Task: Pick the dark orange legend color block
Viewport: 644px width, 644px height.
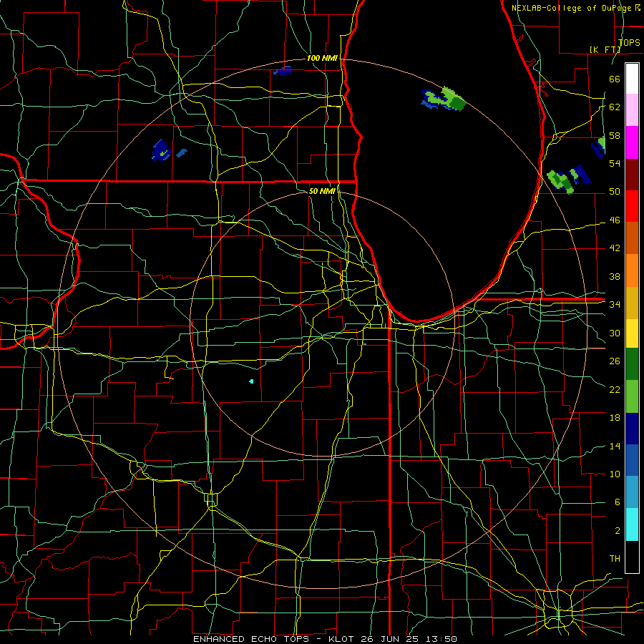Action: click(632, 238)
